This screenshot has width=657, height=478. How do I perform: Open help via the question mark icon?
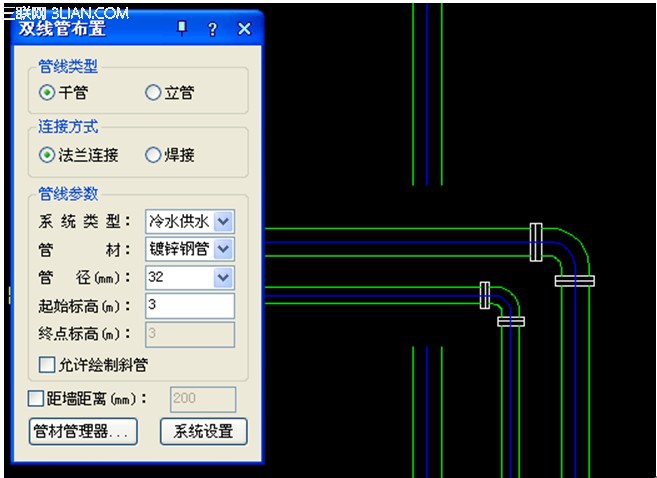tap(212, 29)
